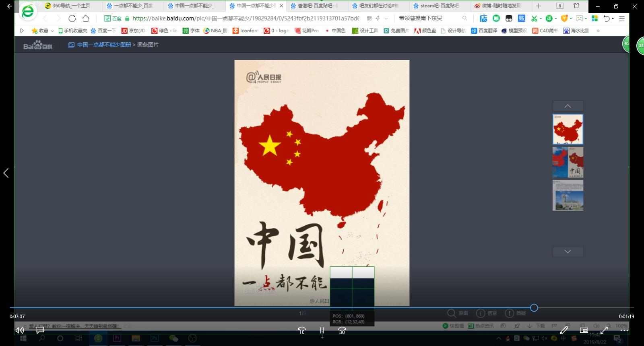
Task: Open the 百度翻译 bookmark
Action: click(x=484, y=31)
